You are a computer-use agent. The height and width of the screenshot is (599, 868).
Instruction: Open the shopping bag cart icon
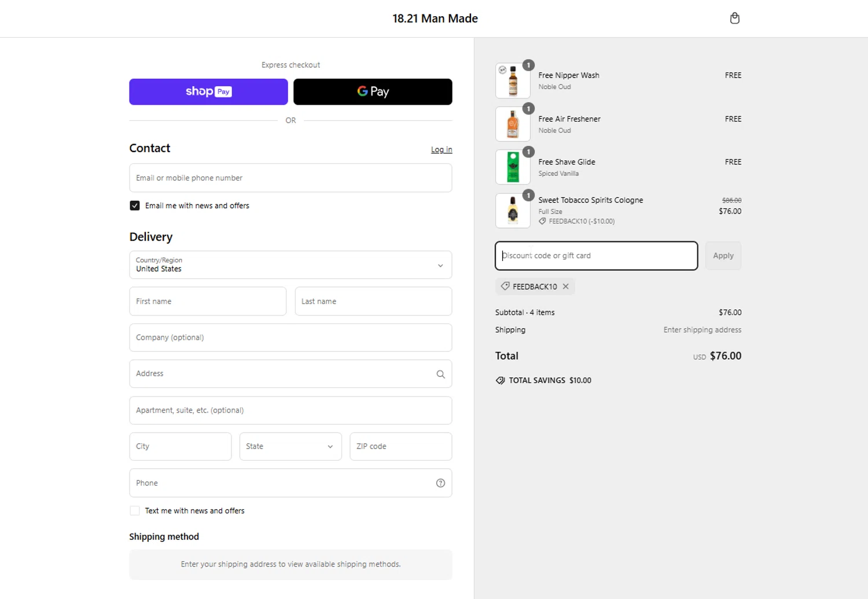(x=734, y=19)
